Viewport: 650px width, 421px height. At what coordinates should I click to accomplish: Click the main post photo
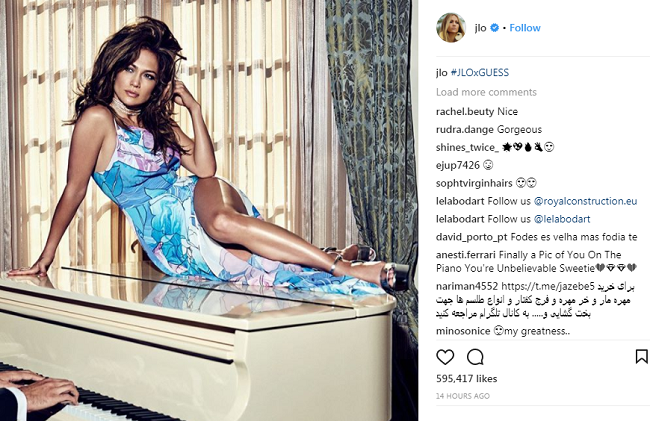coord(209,210)
